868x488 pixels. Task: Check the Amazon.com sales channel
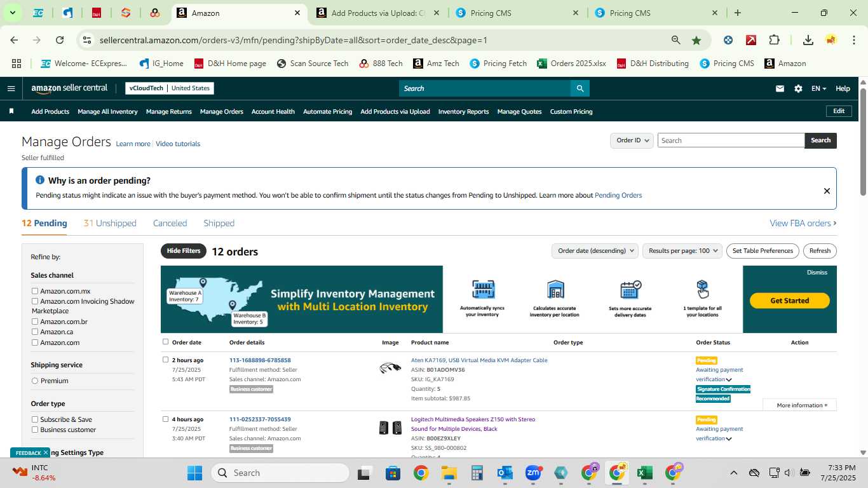[x=35, y=342]
